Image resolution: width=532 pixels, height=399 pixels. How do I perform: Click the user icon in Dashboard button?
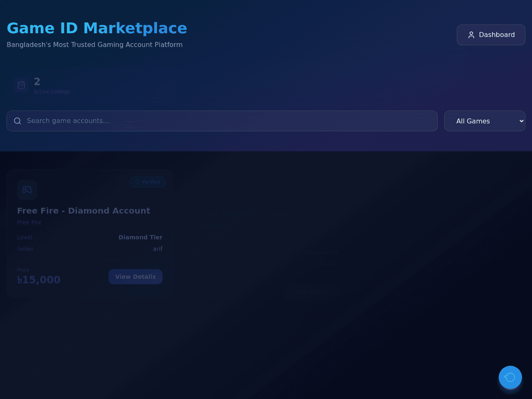click(x=471, y=35)
